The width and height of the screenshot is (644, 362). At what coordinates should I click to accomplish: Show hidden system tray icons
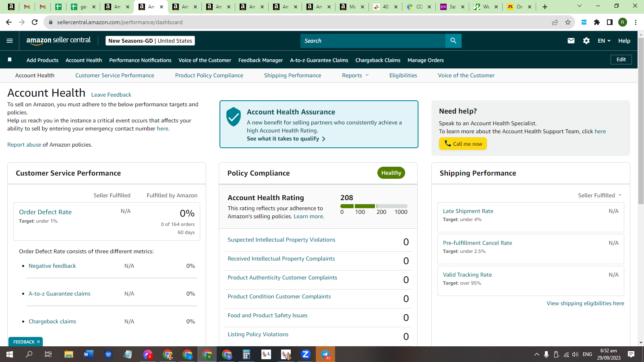coord(536,354)
